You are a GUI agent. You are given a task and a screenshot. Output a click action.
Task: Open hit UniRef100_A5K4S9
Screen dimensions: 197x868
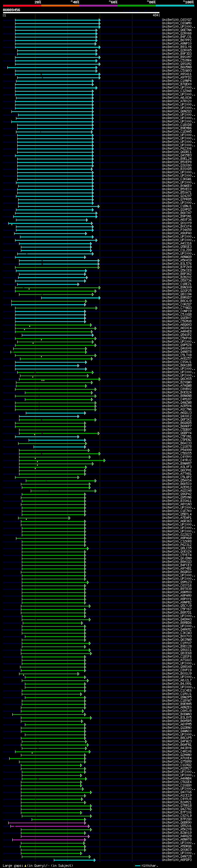[177, 260]
